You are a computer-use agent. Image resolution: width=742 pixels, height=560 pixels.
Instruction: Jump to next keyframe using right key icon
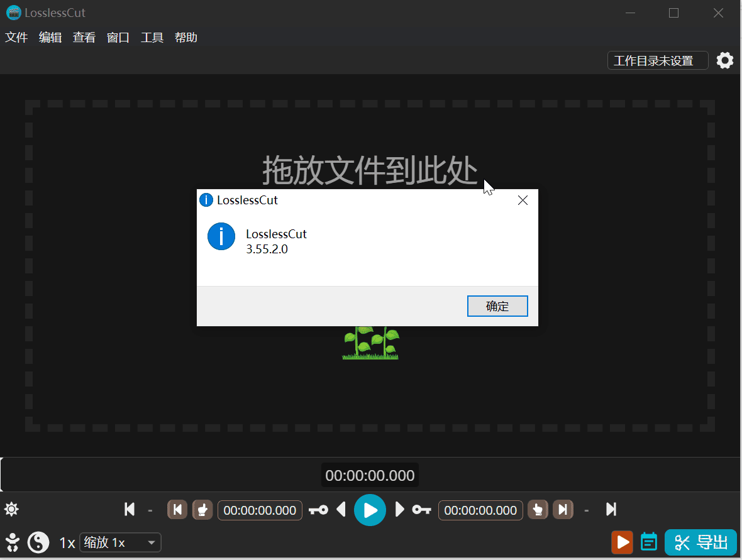click(x=421, y=510)
